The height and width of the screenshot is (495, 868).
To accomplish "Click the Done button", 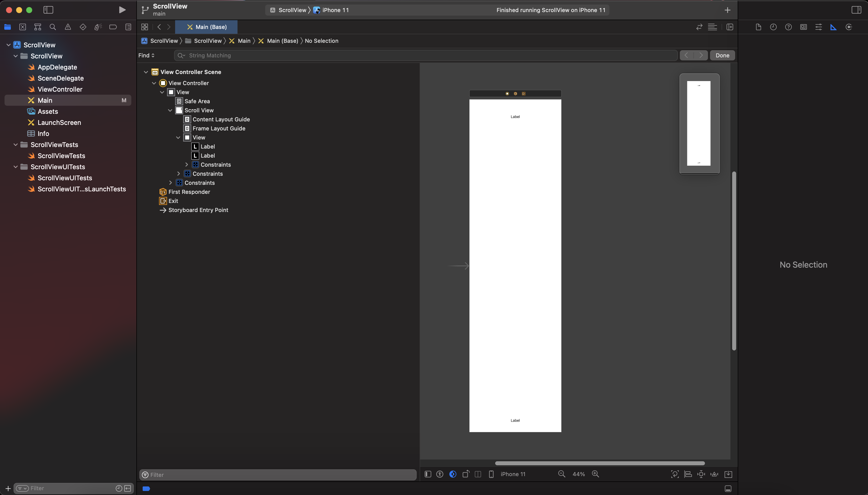I will (x=722, y=55).
